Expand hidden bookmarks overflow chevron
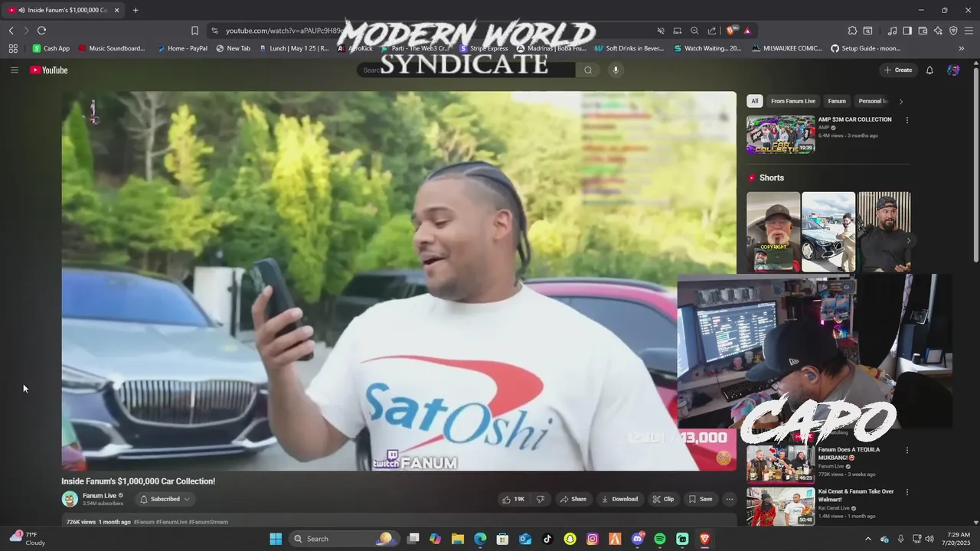This screenshot has width=980, height=551. 962,48
